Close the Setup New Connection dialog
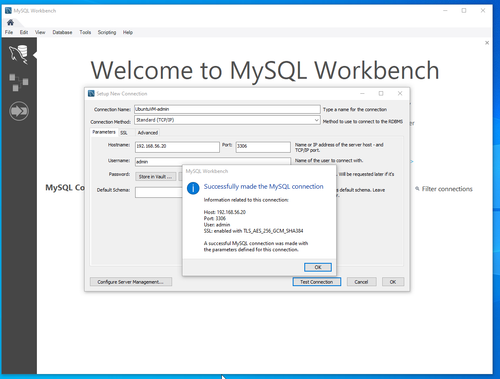This screenshot has width=500, height=379. pos(400,93)
